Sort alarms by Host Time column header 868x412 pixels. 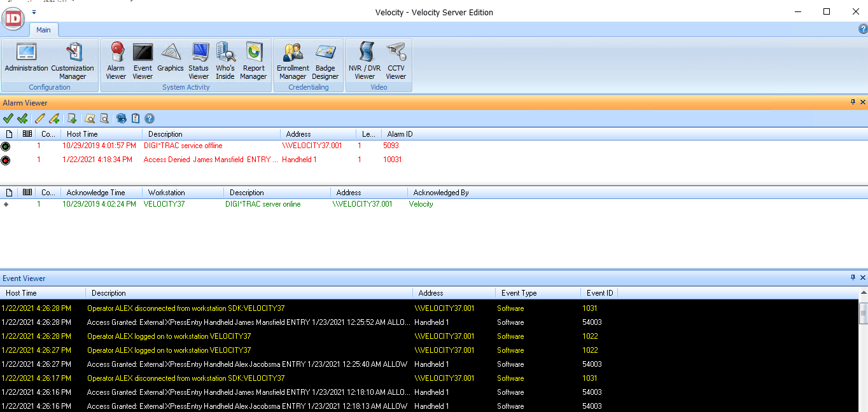tap(101, 134)
